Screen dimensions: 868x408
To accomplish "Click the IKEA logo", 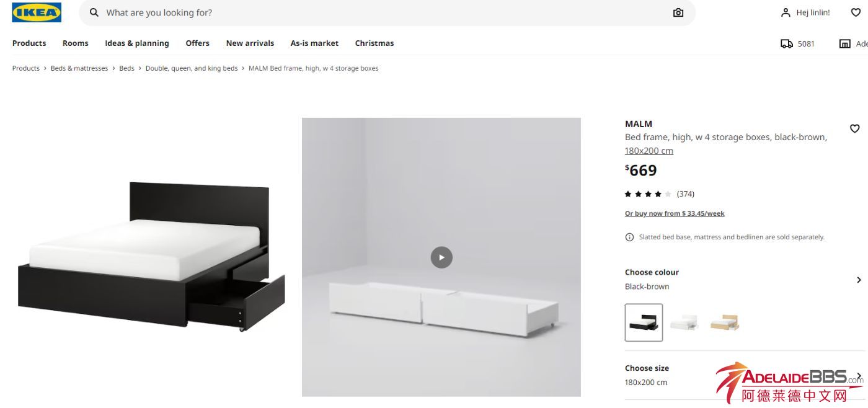I will coord(37,12).
